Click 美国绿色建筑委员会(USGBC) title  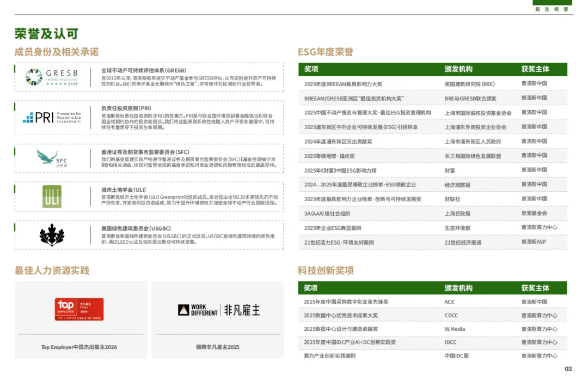pos(136,228)
